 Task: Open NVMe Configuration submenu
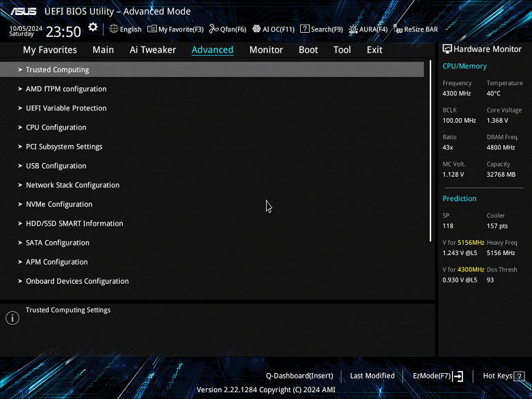(211, 204)
